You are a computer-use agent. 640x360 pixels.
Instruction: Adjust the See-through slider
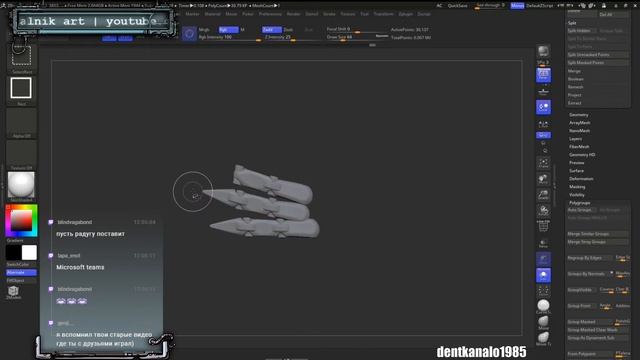[x=490, y=6]
